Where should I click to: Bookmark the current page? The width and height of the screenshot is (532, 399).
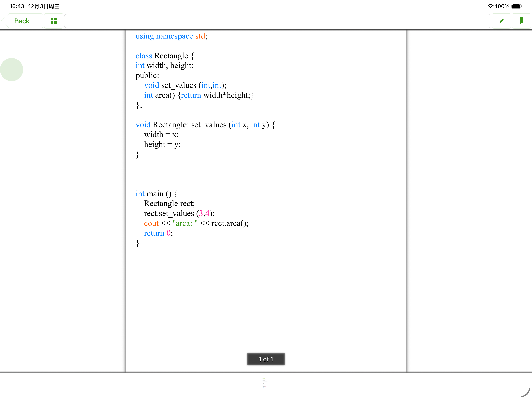click(x=521, y=21)
